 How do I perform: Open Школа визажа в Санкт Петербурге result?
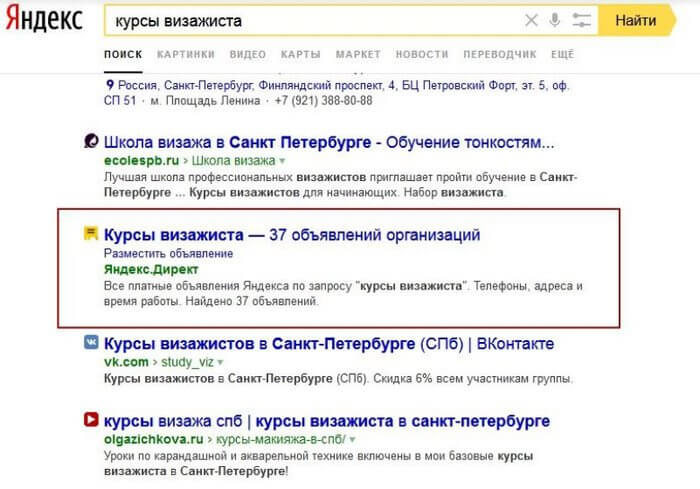tap(329, 142)
